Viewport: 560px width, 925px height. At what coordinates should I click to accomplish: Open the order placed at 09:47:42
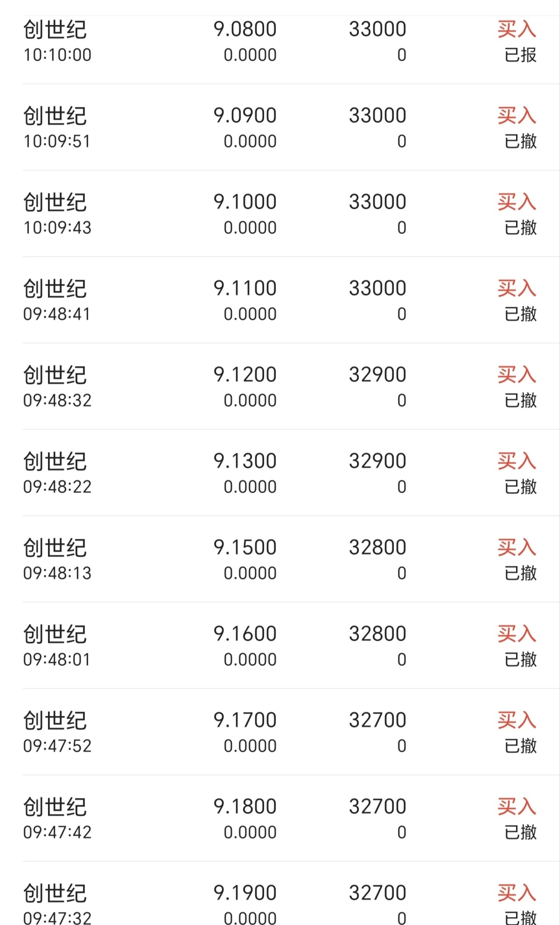[x=280, y=819]
